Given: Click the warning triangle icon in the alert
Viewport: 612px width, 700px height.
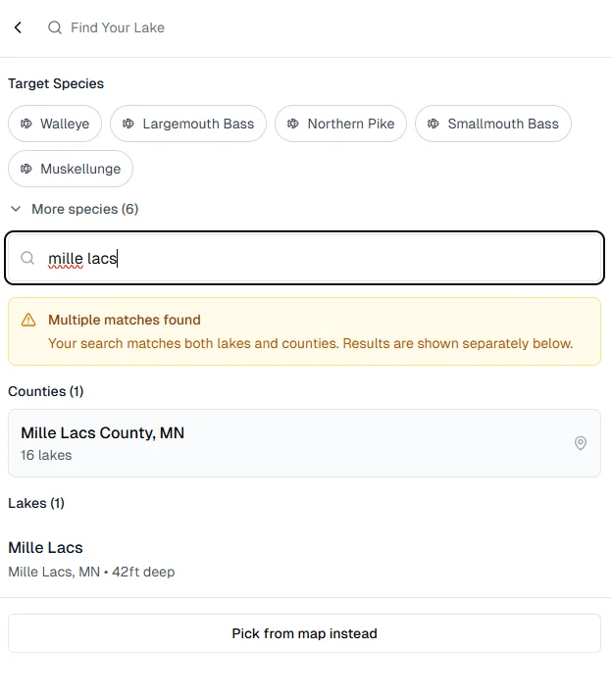Looking at the screenshot, I should click(x=28, y=320).
